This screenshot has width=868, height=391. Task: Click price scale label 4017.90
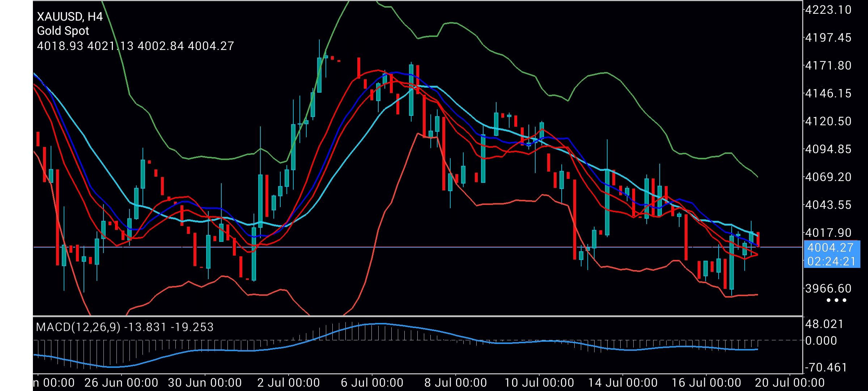point(828,233)
